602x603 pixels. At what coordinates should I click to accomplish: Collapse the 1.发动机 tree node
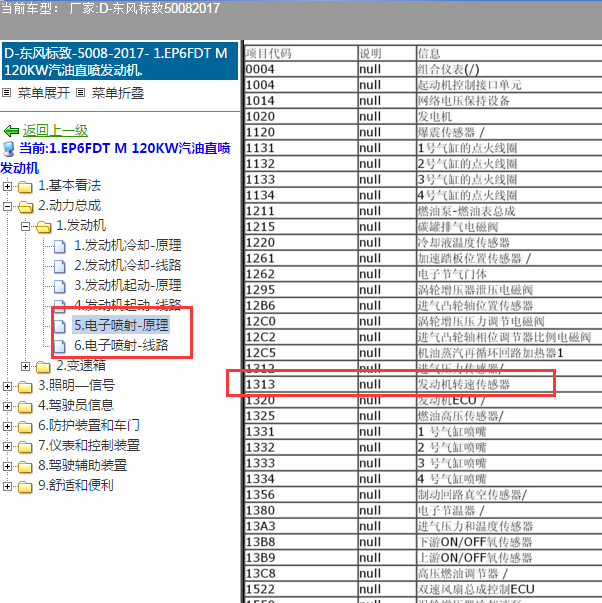25,226
